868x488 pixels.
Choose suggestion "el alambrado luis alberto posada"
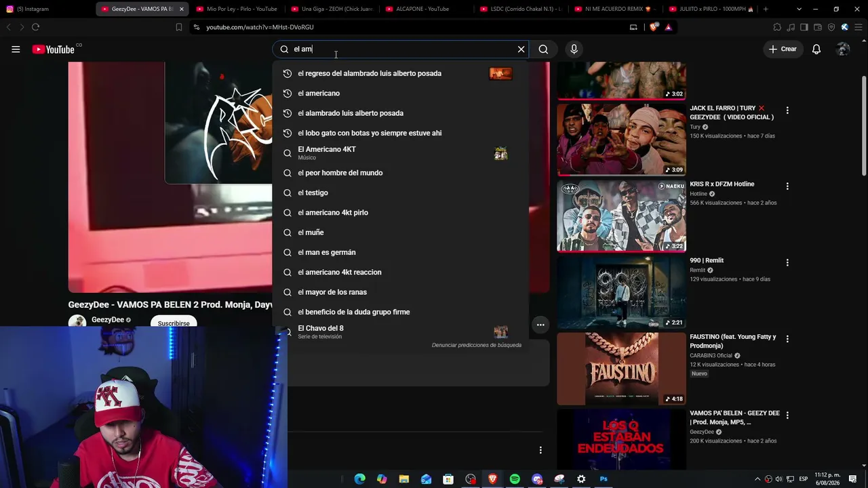pyautogui.click(x=400, y=113)
